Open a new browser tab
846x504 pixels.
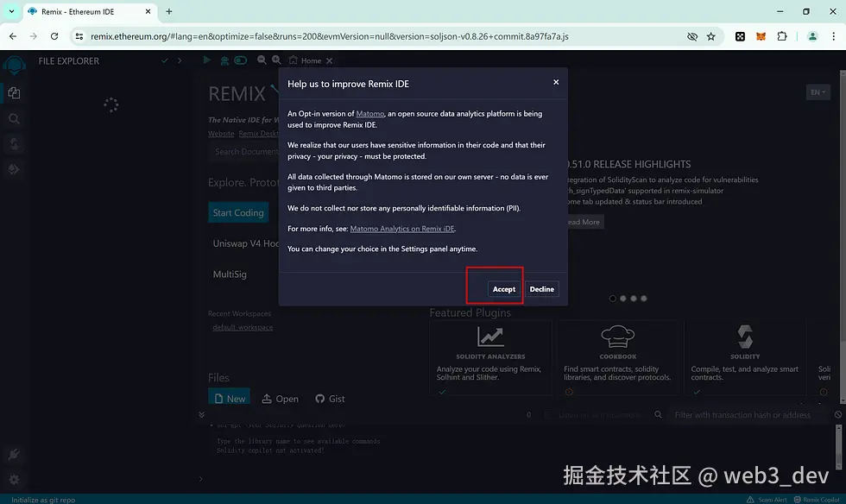[169, 11]
